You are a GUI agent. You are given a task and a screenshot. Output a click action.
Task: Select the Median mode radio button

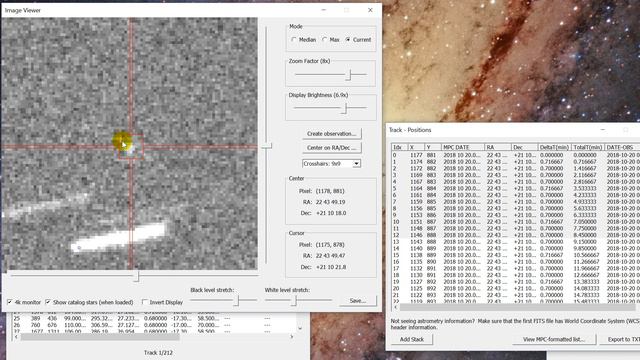(294, 40)
